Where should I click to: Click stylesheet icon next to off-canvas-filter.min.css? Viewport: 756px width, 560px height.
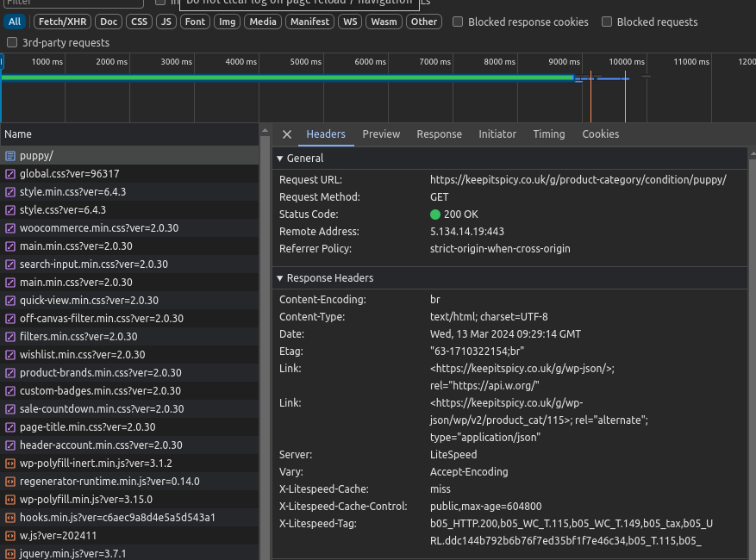click(x=10, y=319)
